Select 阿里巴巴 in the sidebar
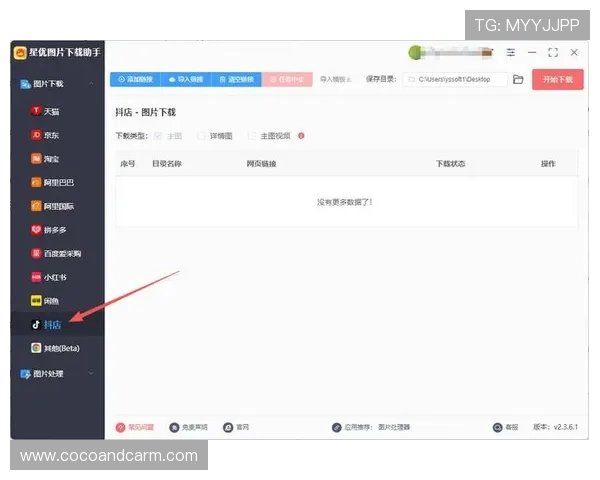Viewport: 600px width, 480px height. pos(52,182)
